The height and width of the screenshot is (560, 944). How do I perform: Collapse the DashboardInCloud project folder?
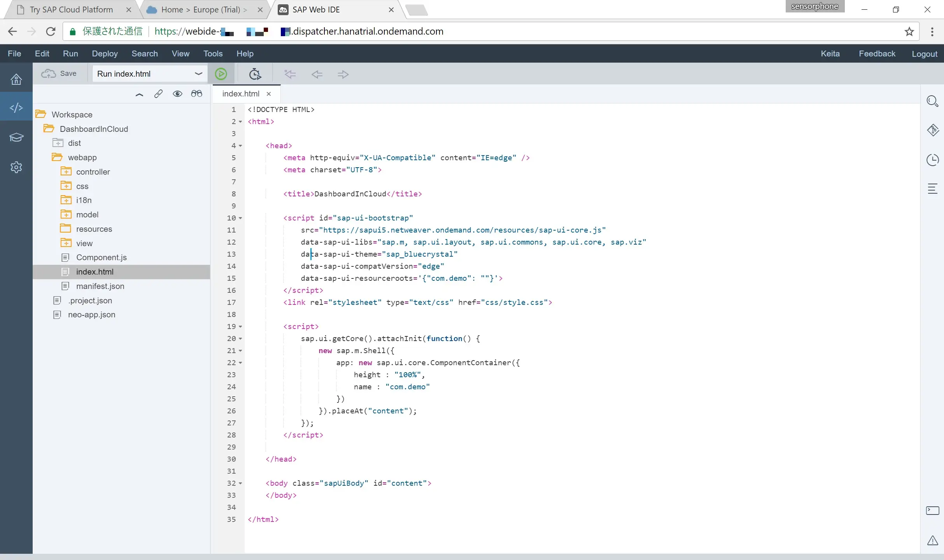pyautogui.click(x=49, y=128)
